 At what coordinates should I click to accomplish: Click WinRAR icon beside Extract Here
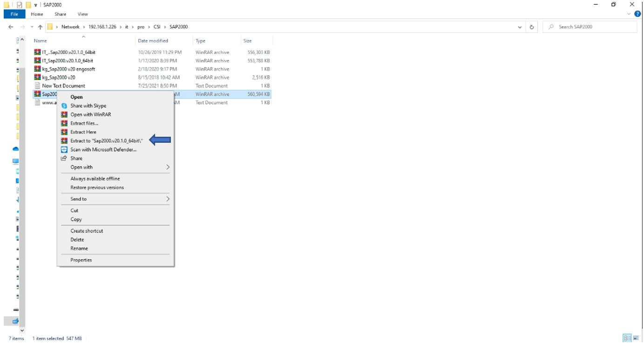[x=64, y=132]
